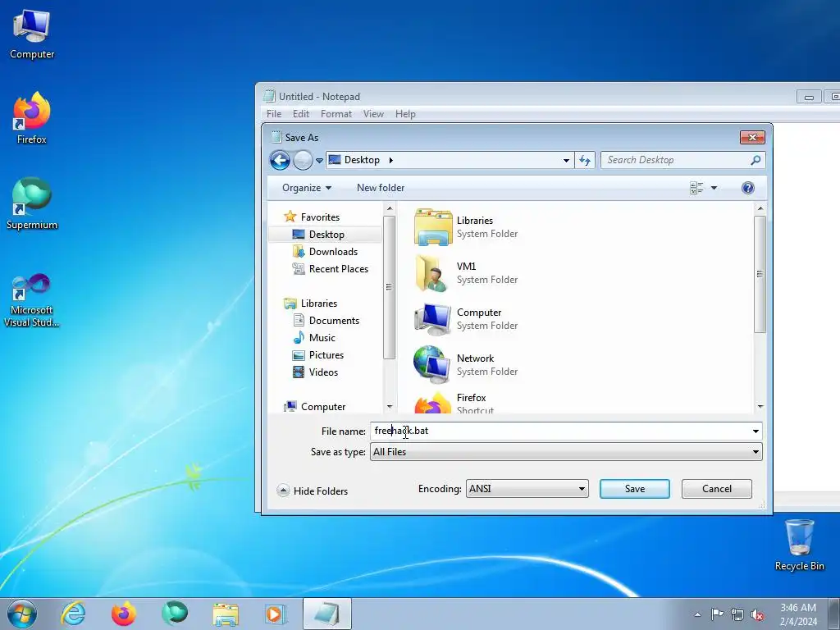Launch Firefox from taskbar
The width and height of the screenshot is (840, 630).
[124, 614]
